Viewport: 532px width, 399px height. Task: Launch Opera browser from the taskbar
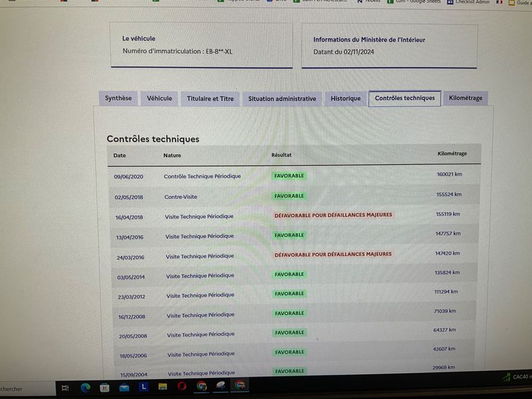tap(182, 386)
